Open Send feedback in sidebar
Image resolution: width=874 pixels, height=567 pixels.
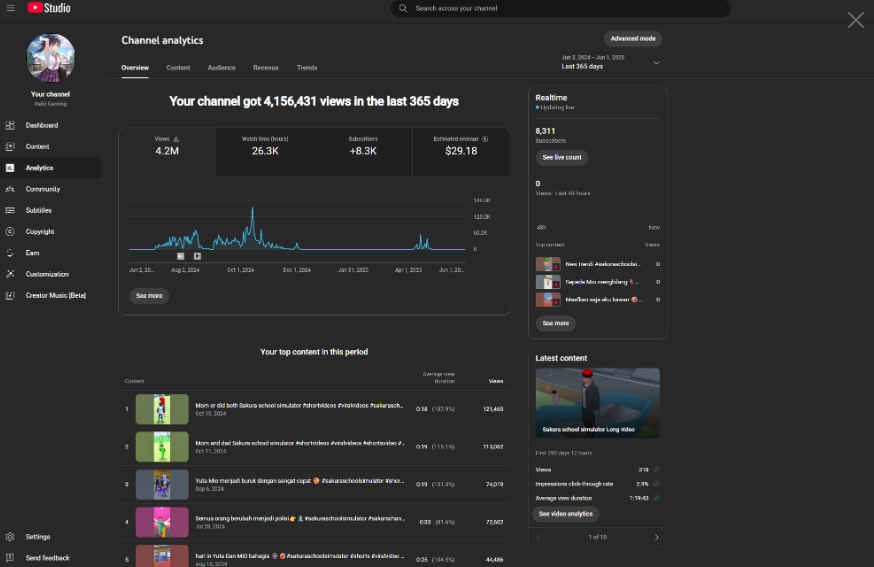51,558
